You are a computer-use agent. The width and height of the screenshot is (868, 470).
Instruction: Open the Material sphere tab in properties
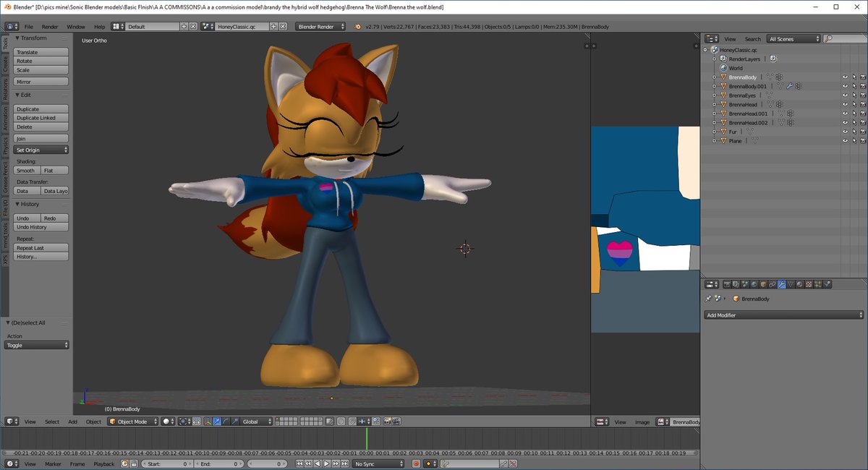[799, 284]
